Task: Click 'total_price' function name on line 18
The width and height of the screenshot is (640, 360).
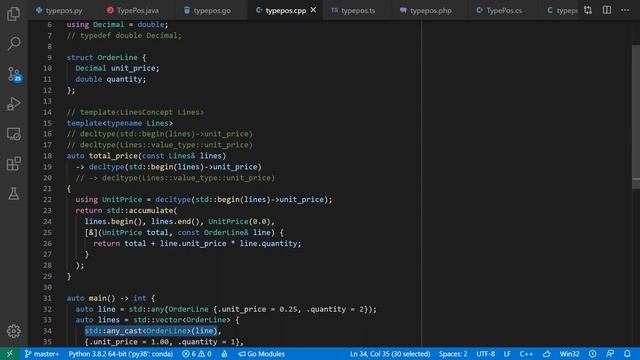Action: 113,156
